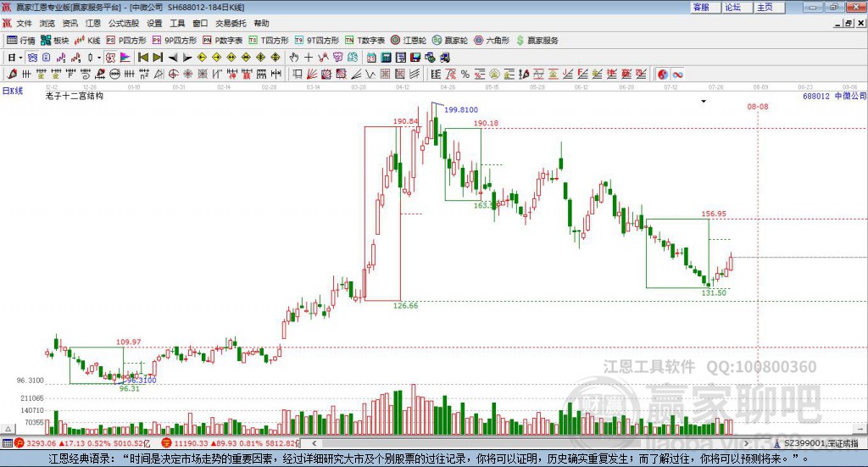Select the percent % retracement tool
This screenshot has width=868, height=467.
point(465,74)
